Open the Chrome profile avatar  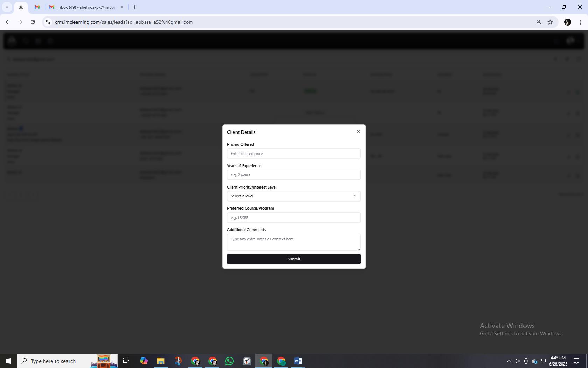(x=568, y=22)
